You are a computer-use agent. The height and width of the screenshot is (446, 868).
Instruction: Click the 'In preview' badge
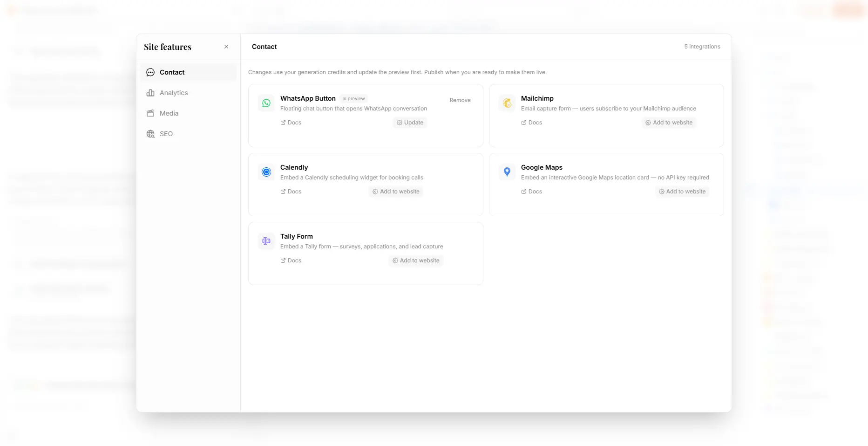coord(353,99)
